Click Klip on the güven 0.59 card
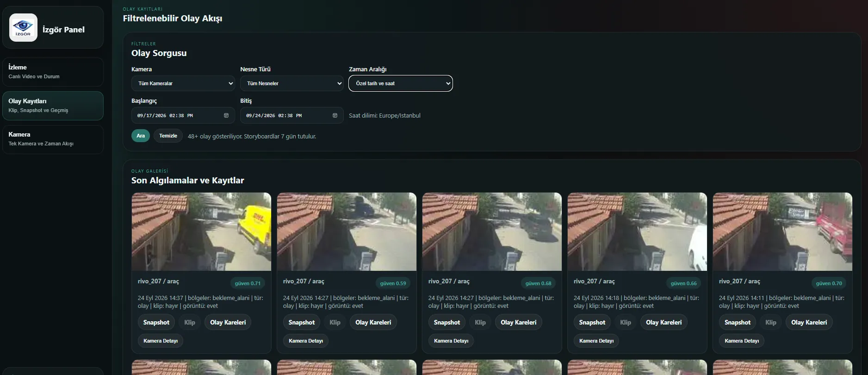868x375 pixels. 335,322
